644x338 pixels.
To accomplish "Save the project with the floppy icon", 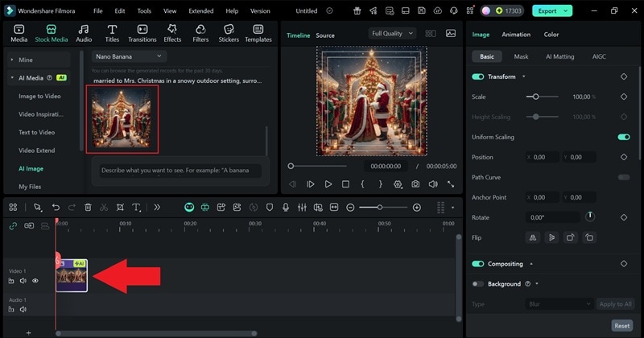I will coord(421,10).
